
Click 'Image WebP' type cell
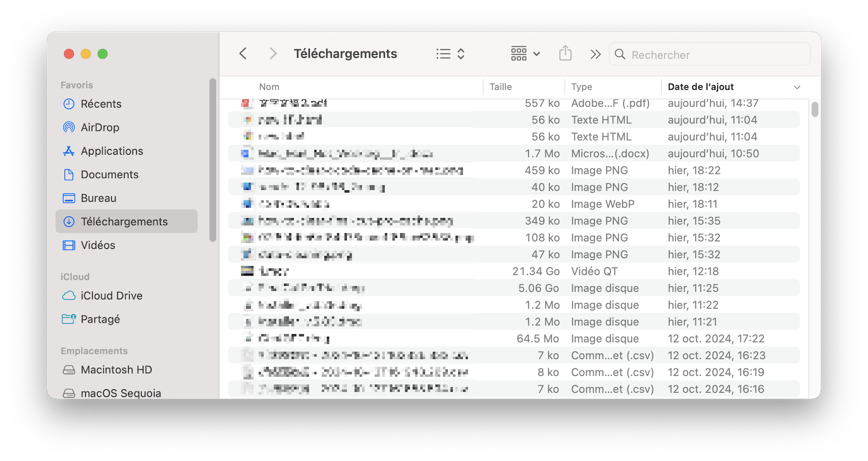click(x=602, y=204)
